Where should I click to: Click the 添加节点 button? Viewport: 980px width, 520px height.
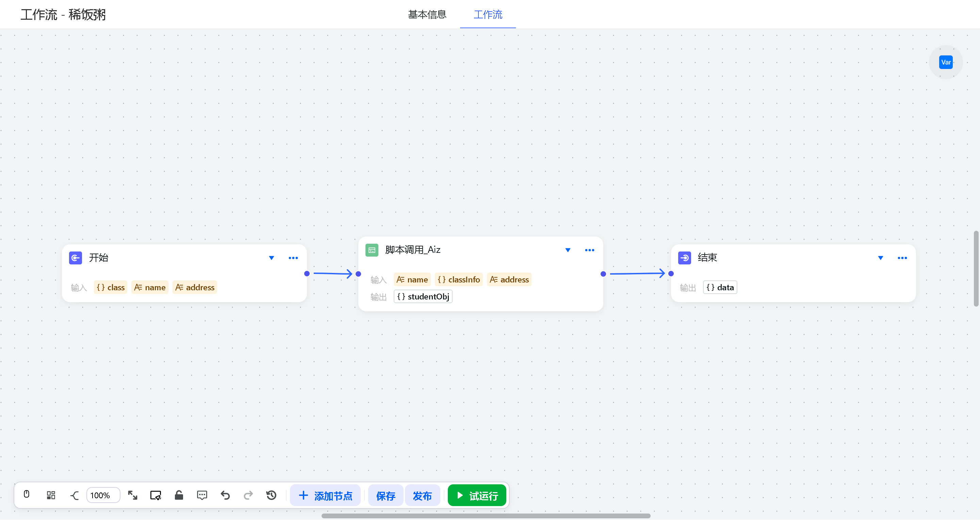[326, 496]
